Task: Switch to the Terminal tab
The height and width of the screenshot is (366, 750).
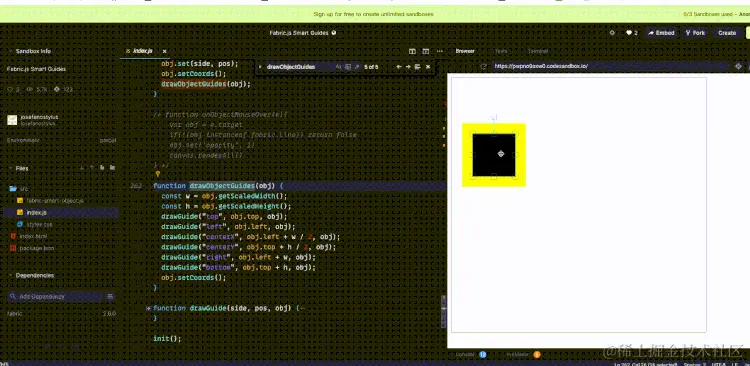Action: [537, 51]
